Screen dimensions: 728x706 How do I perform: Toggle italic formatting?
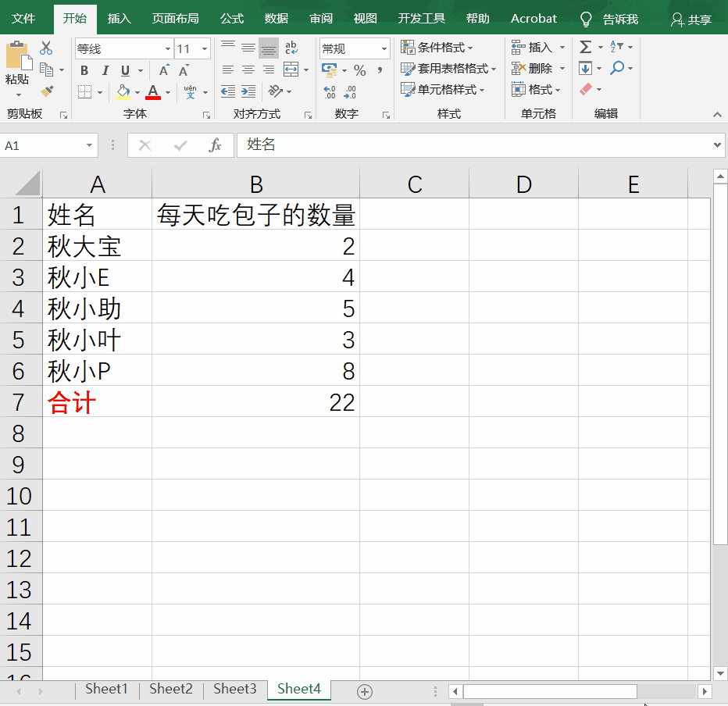pyautogui.click(x=105, y=70)
